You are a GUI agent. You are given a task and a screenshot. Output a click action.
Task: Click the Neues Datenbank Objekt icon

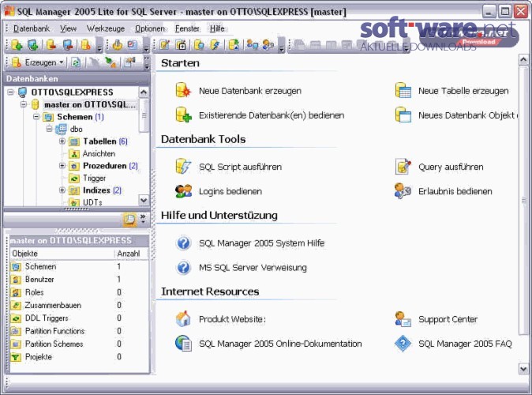403,115
